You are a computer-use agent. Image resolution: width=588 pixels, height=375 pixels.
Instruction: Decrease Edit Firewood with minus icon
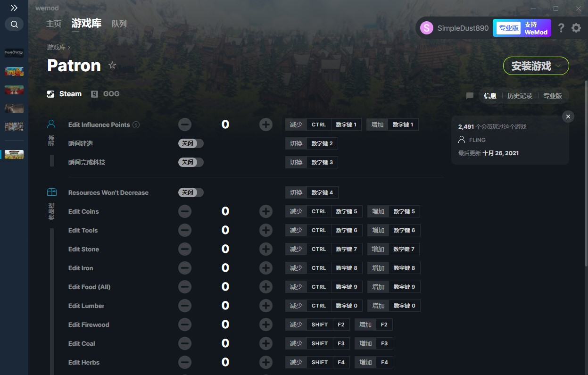tap(185, 325)
